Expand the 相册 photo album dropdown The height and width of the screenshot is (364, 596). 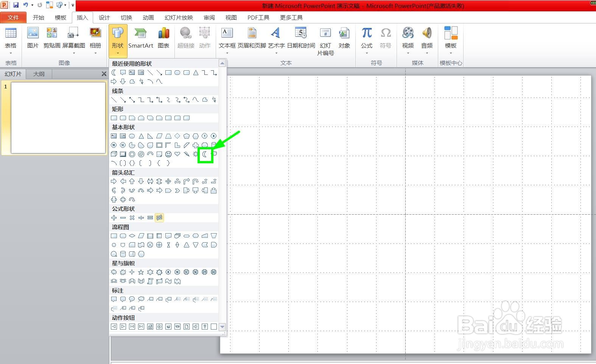pyautogui.click(x=95, y=53)
